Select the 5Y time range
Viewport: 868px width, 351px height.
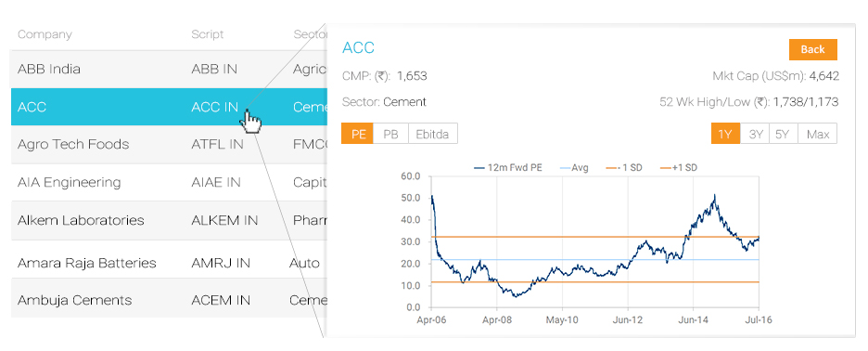click(x=784, y=134)
